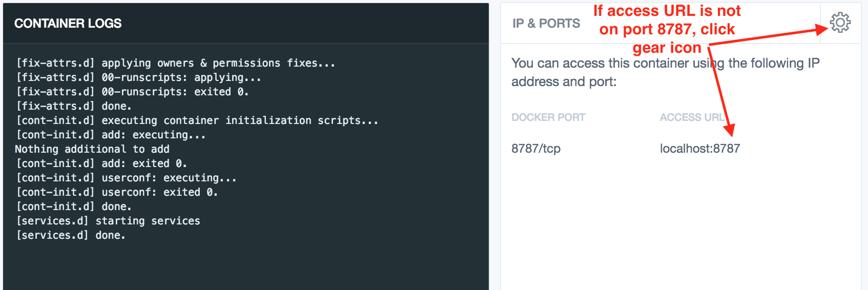This screenshot has height=290, width=868.
Task: Click the 'executing container initialization scripts' log line
Action: [197, 120]
